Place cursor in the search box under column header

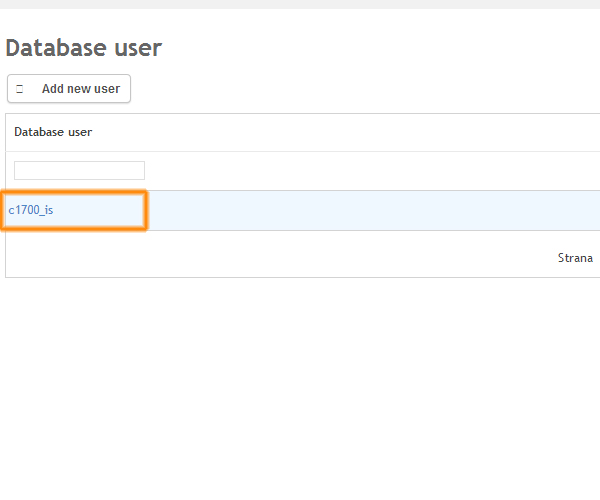pos(79,170)
